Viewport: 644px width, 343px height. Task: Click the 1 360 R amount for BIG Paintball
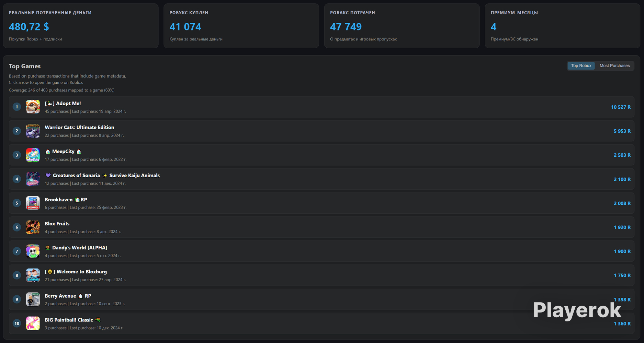coord(622,323)
